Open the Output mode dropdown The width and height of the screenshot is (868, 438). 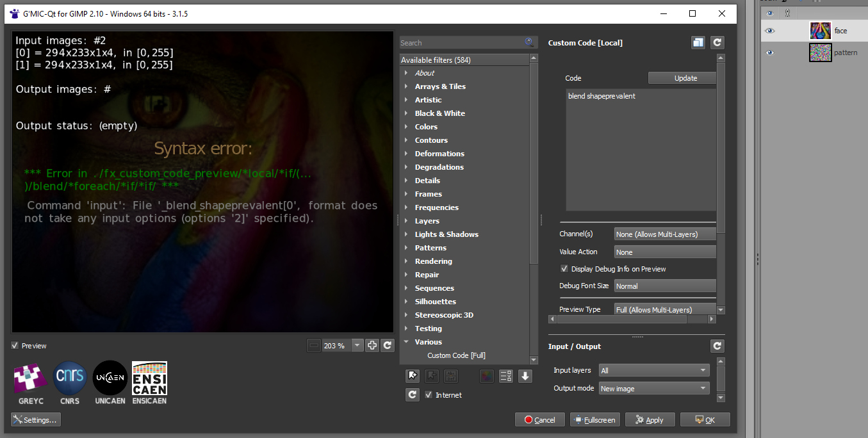point(654,388)
